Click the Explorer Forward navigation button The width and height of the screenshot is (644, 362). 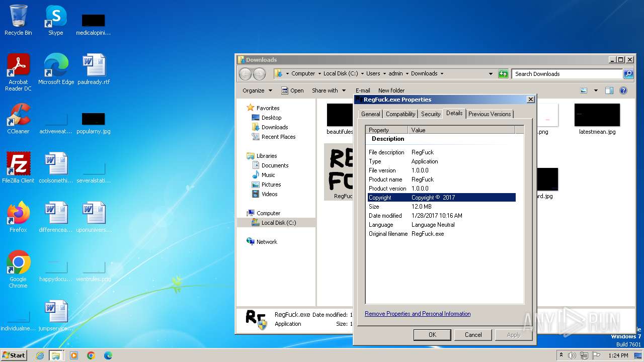pos(259,74)
